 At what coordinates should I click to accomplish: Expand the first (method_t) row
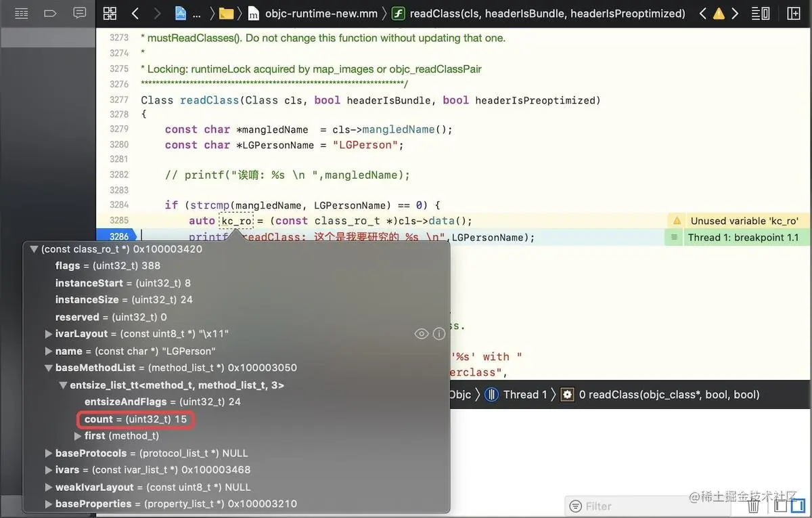click(78, 436)
